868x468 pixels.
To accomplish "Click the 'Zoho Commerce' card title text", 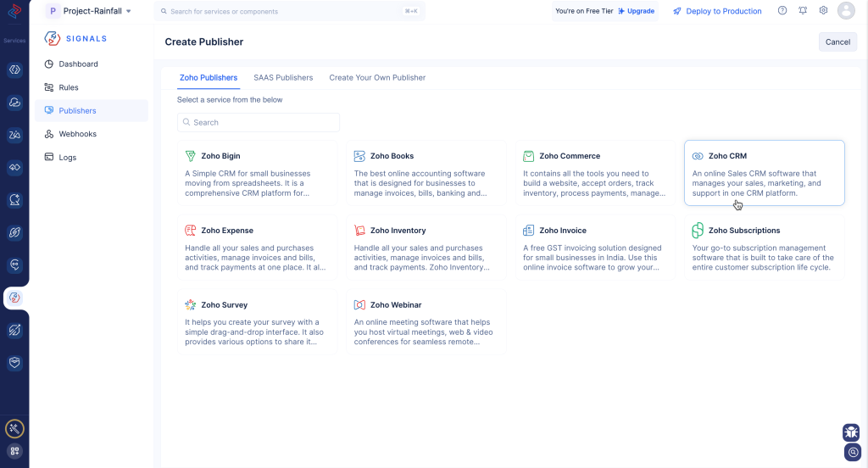I will pyautogui.click(x=570, y=156).
